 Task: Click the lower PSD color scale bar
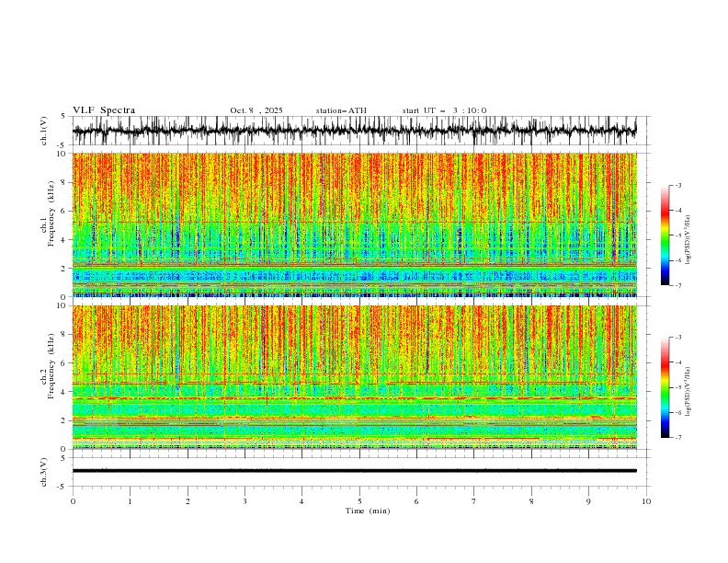click(x=665, y=387)
